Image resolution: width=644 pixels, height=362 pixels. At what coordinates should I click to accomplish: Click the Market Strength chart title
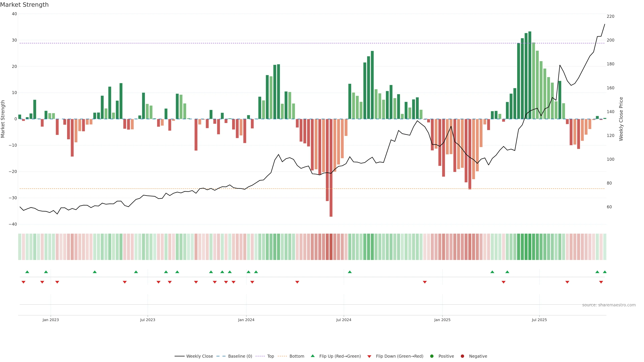coord(24,5)
